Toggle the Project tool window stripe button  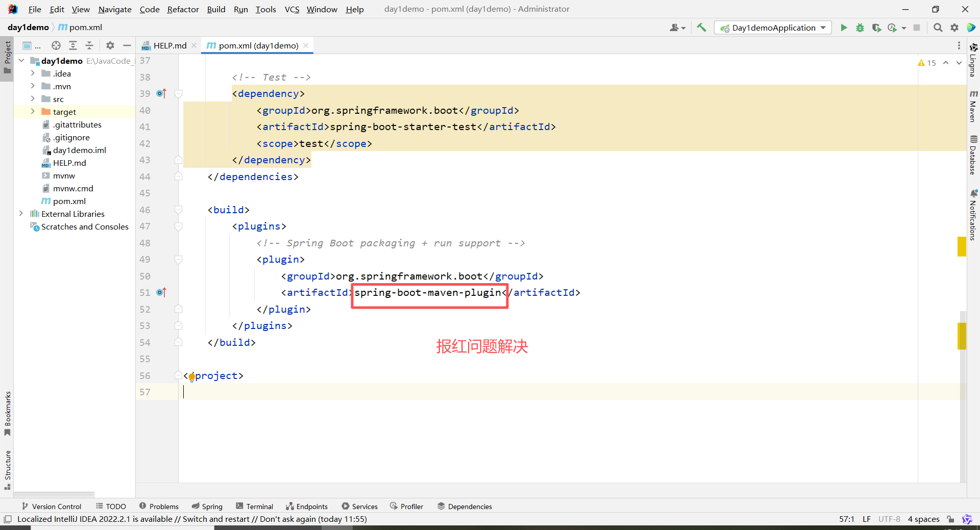(7, 58)
